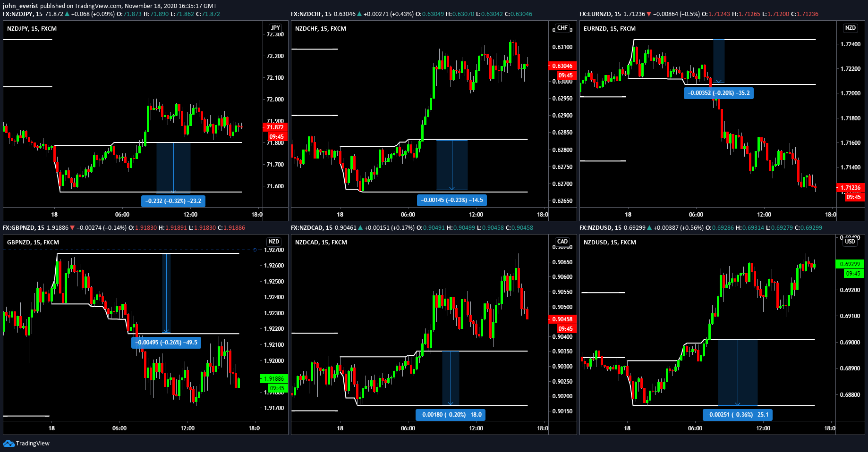Click the NZD currency tag on GBPNZD chart
The width and height of the screenshot is (868, 452).
click(274, 242)
